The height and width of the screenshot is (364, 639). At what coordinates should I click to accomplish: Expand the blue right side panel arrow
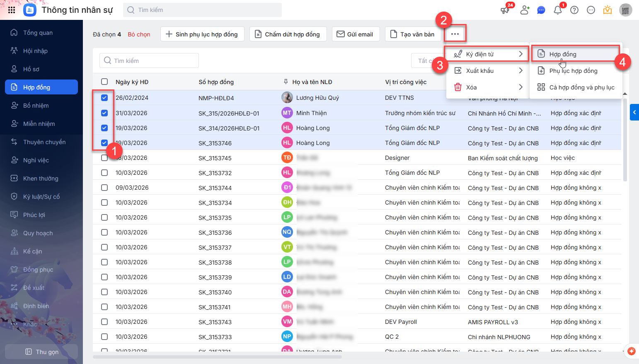point(634,112)
